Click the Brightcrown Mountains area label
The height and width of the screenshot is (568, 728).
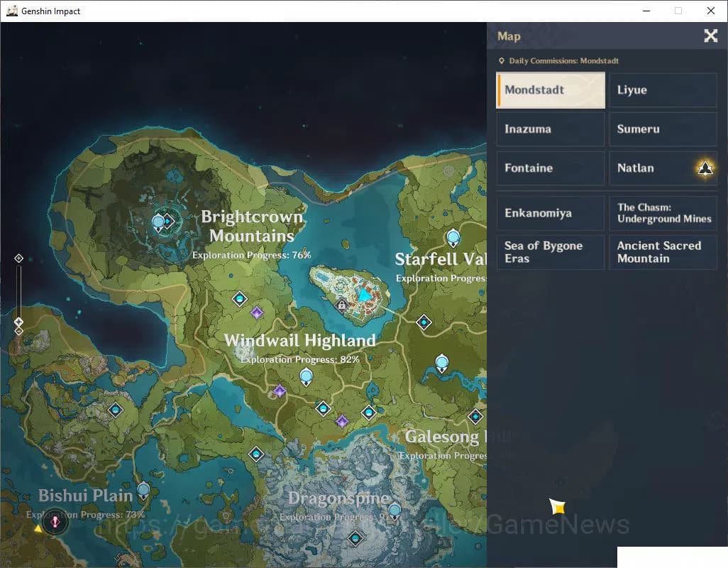[x=252, y=226]
